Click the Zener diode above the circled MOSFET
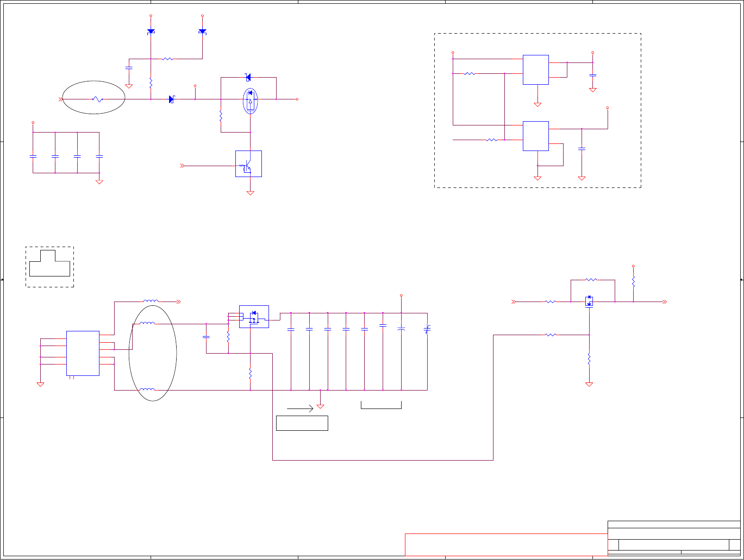 [248, 78]
